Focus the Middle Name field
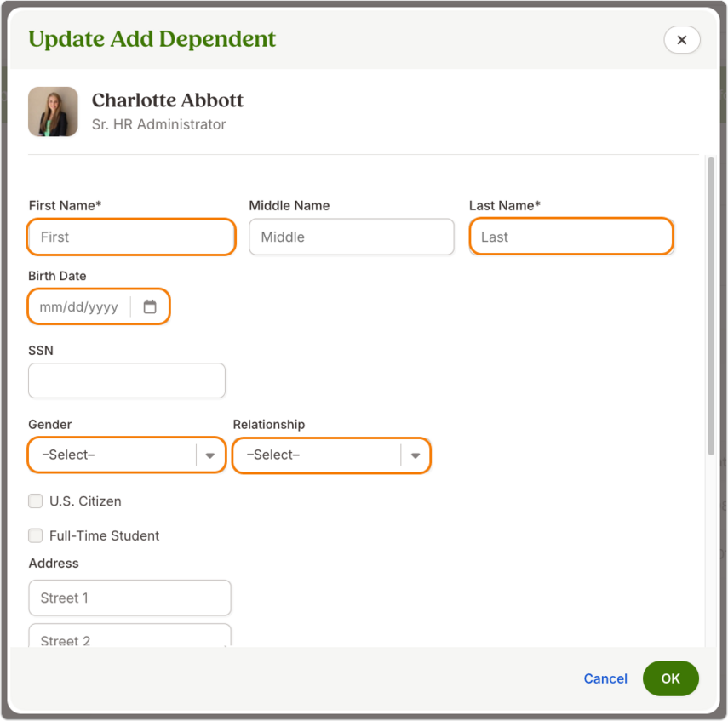The height and width of the screenshot is (721, 728). (352, 237)
